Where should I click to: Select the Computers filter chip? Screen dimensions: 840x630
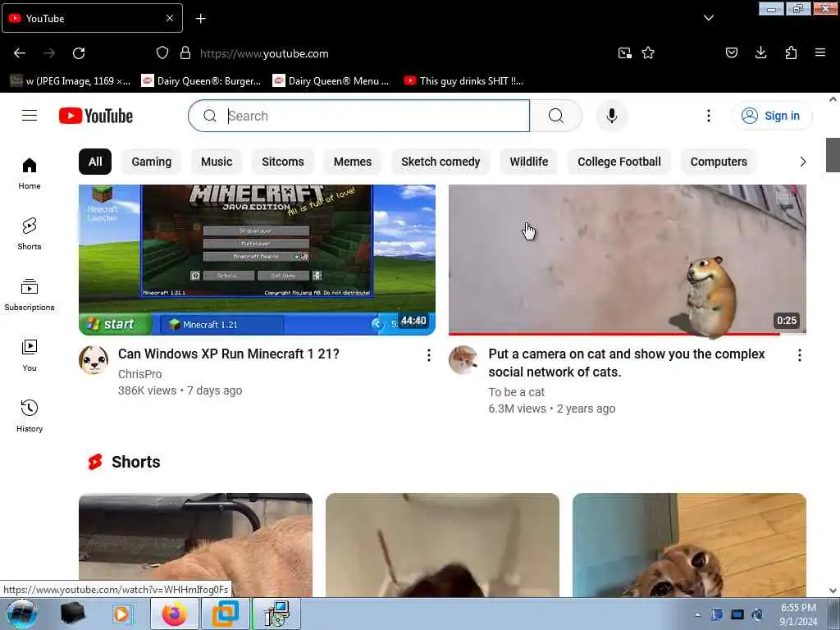(719, 162)
